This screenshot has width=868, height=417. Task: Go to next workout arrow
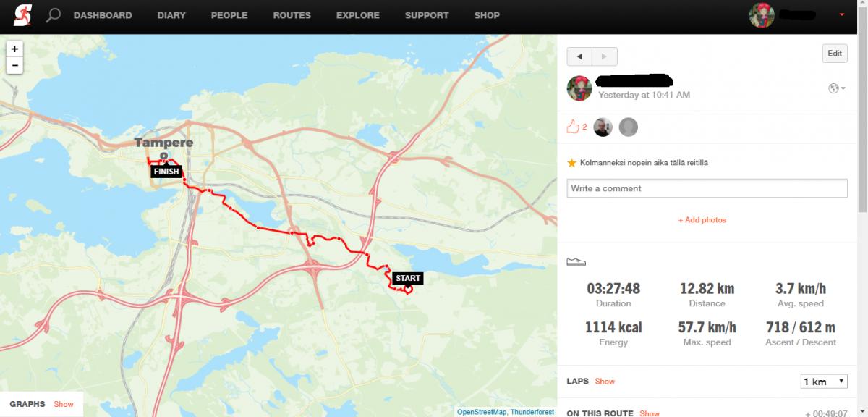[605, 56]
